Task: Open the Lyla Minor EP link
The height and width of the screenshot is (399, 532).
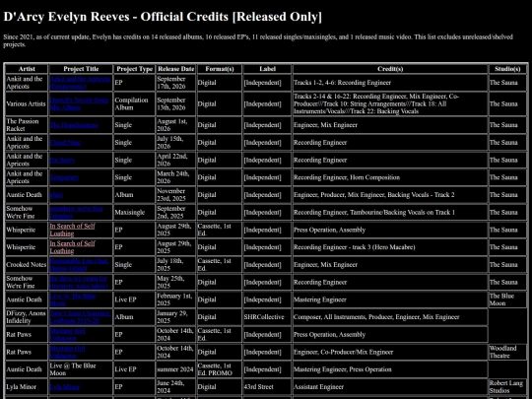Action: (64, 387)
